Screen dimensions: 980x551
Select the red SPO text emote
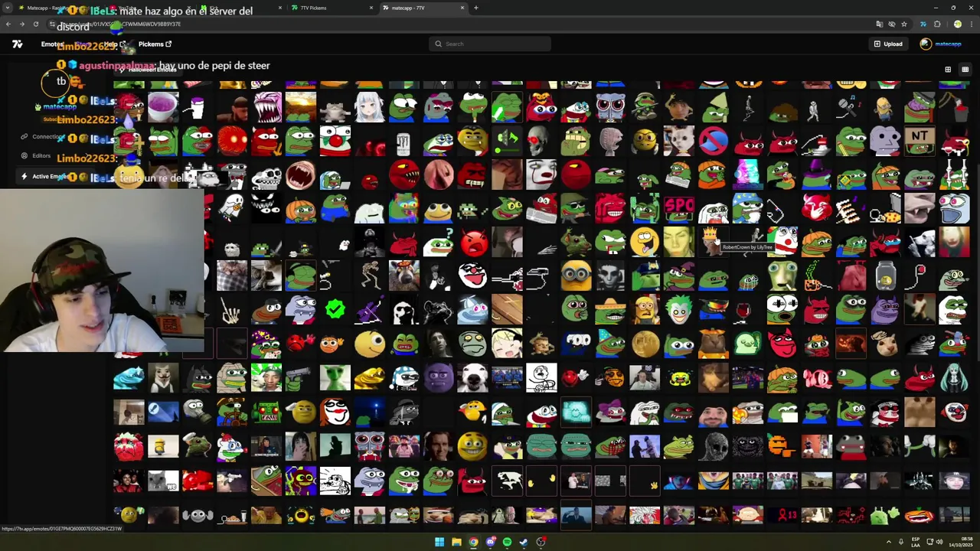coord(678,207)
